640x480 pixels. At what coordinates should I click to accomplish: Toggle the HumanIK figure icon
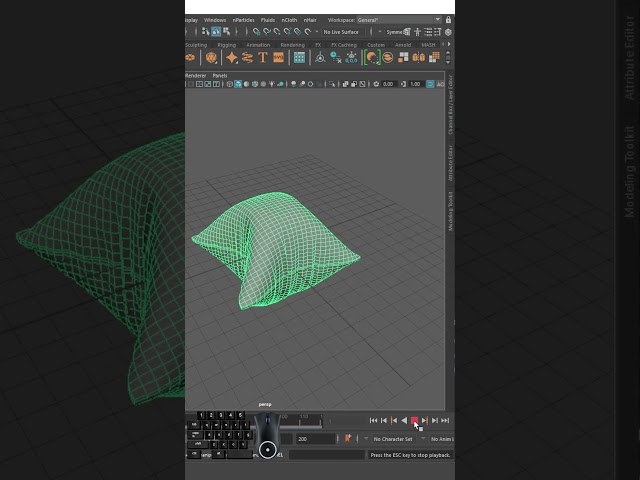418,32
